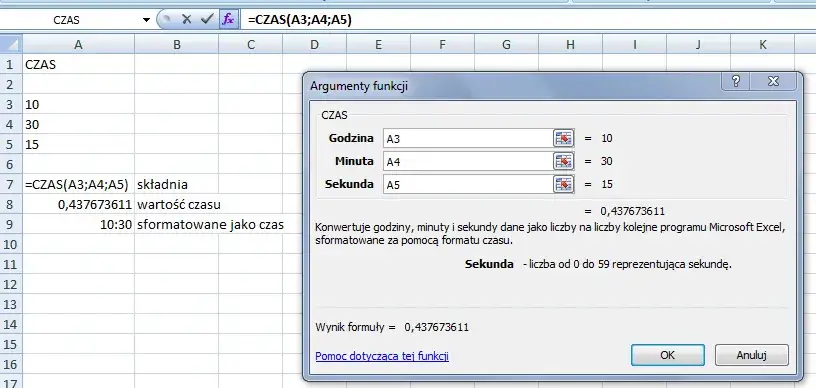Select column G header
The height and width of the screenshot is (388, 816).
[506, 45]
